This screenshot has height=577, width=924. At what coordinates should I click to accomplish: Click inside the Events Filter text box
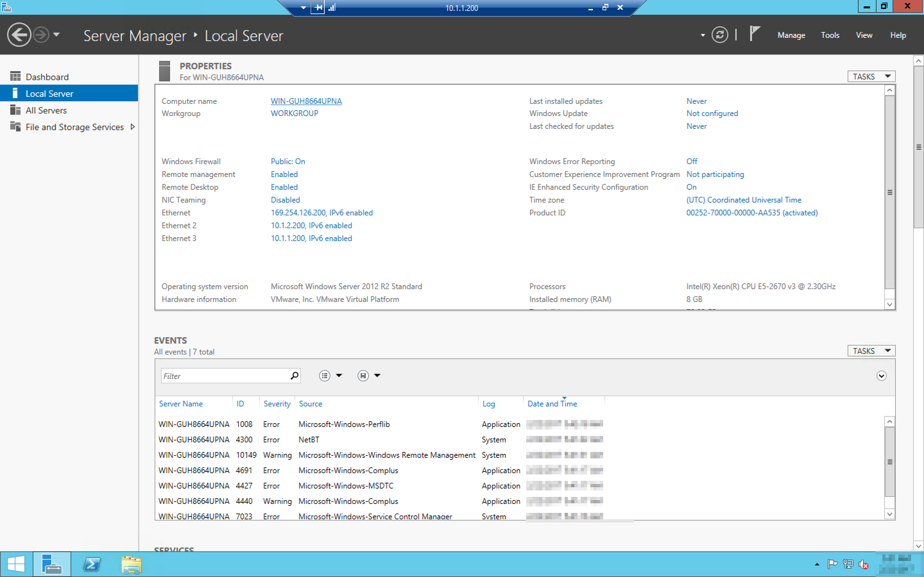click(225, 376)
